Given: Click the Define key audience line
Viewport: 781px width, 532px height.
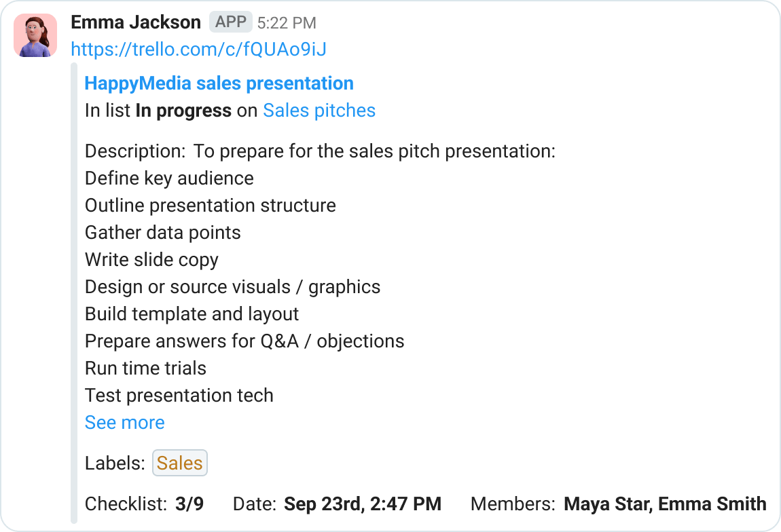Looking at the screenshot, I should [169, 178].
